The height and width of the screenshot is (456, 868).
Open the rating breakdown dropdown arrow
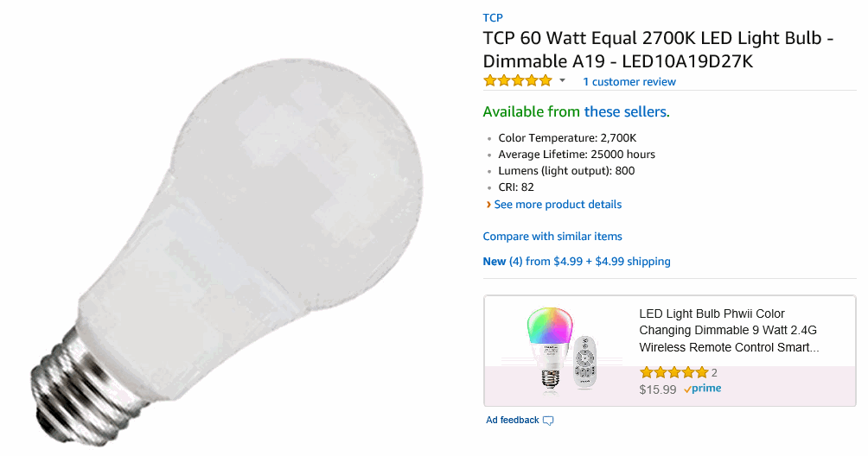(562, 81)
